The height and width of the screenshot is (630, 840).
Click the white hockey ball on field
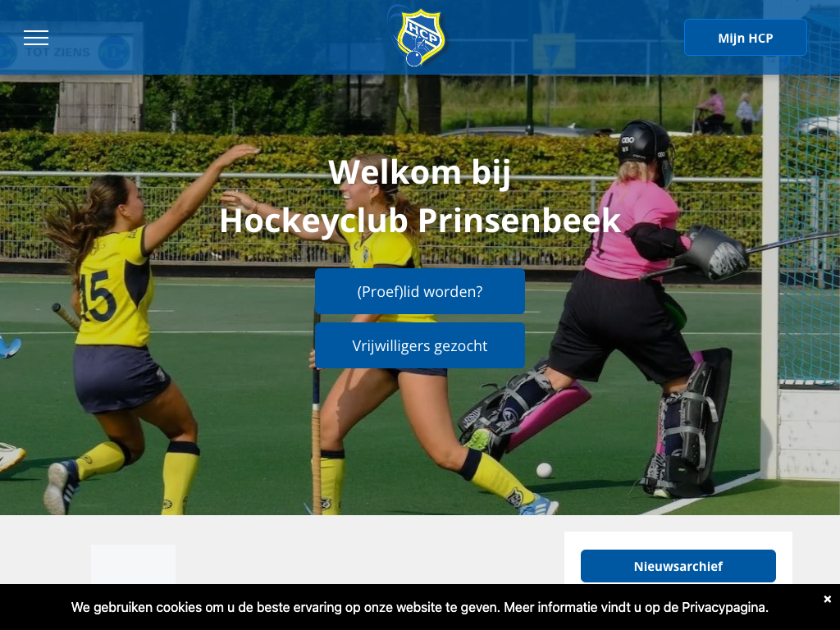(545, 470)
